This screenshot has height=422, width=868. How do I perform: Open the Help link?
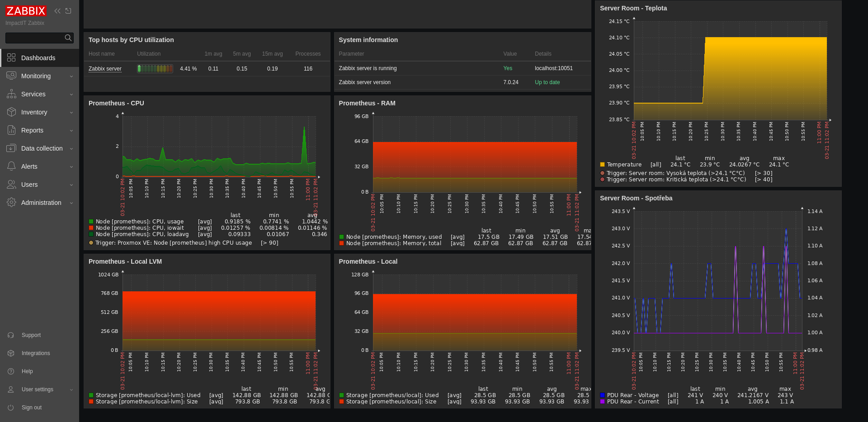[27, 371]
